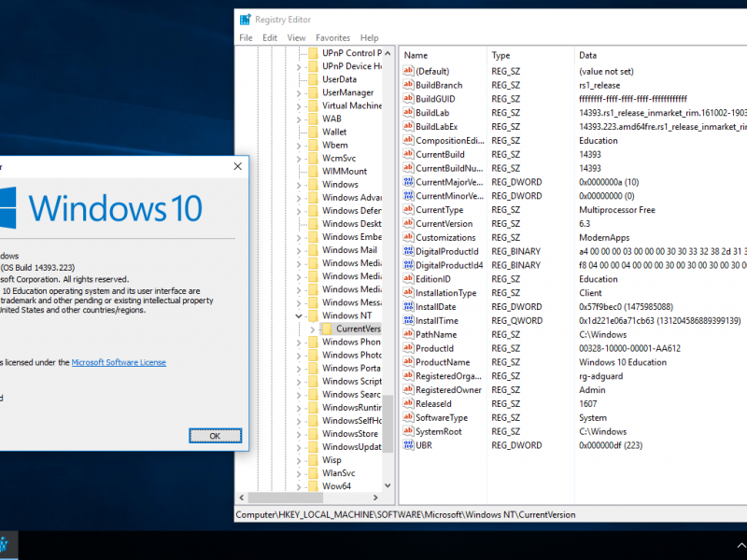747x560 pixels.
Task: Open the Edit menu
Action: [270, 37]
